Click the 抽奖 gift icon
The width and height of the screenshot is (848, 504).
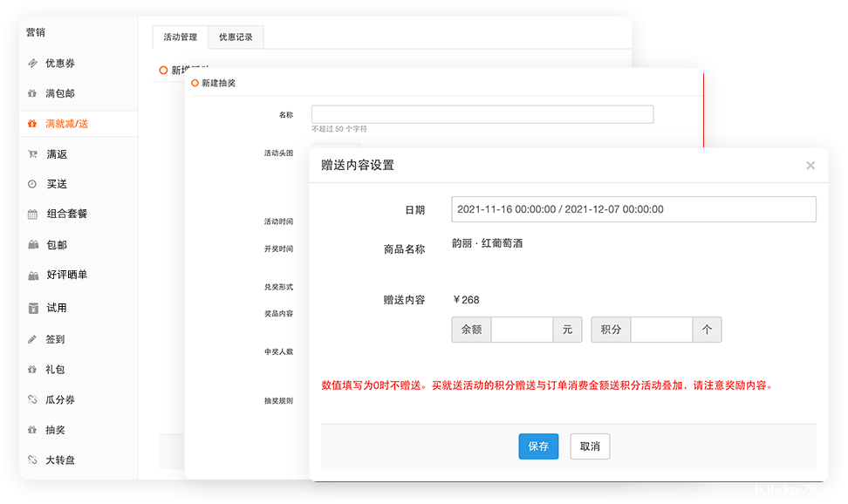(32, 431)
